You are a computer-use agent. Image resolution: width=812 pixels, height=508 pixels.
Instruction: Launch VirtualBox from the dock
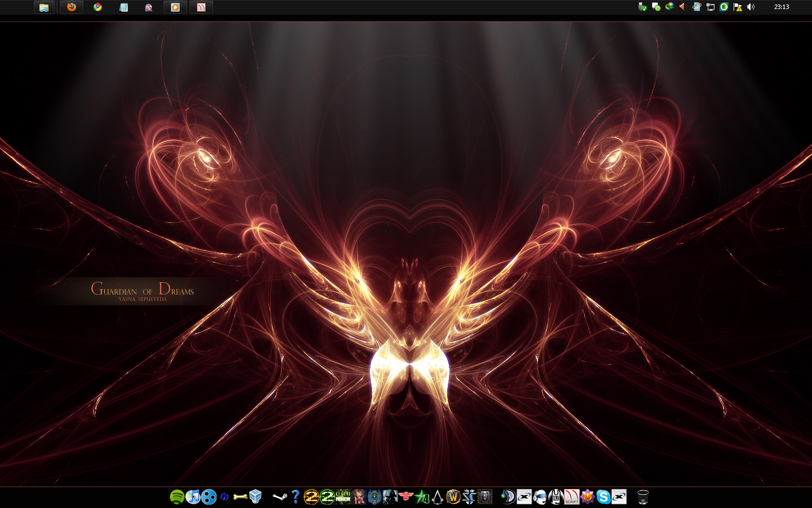coord(255,497)
